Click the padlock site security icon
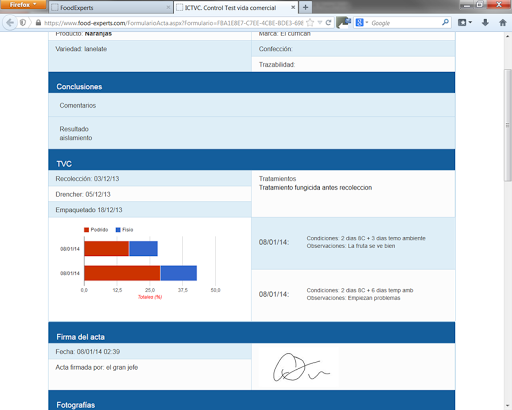Image resolution: width=512 pixels, height=410 pixels. tap(38, 23)
